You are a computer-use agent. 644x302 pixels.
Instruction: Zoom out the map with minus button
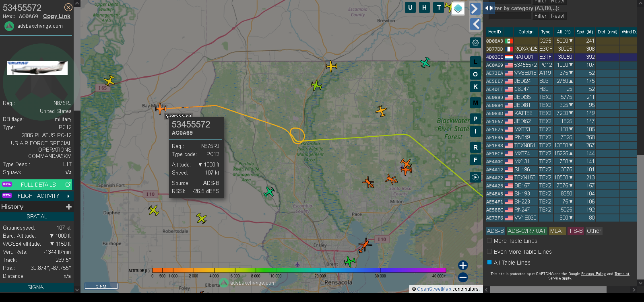(x=463, y=277)
